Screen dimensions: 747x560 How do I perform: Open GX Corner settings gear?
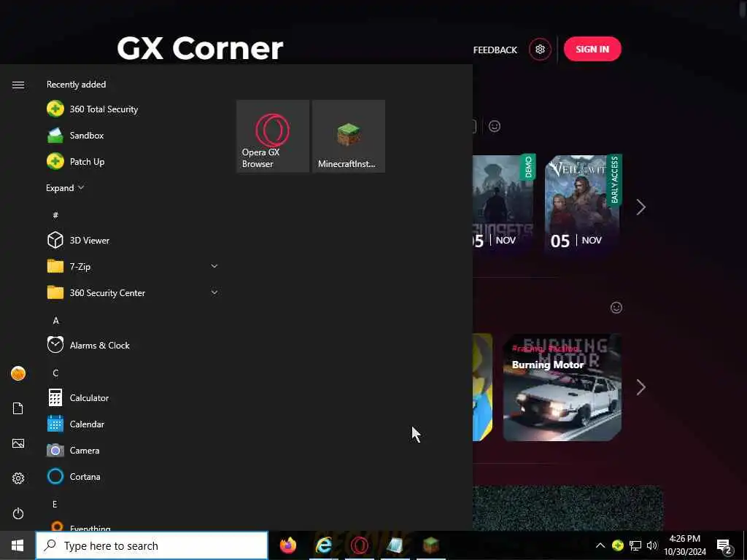coord(540,49)
